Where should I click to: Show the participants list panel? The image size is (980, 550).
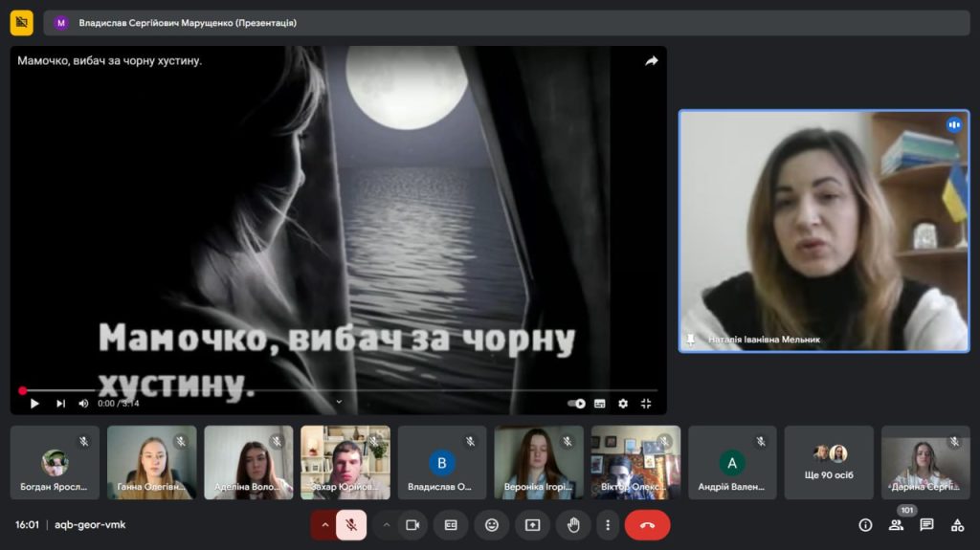[896, 525]
